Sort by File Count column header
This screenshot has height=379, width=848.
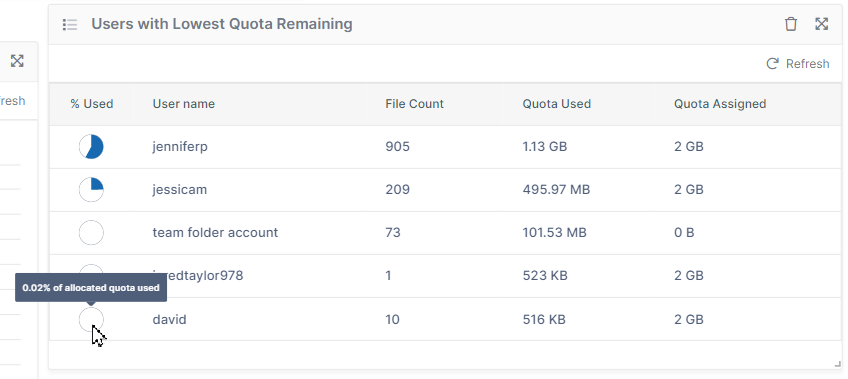[414, 104]
